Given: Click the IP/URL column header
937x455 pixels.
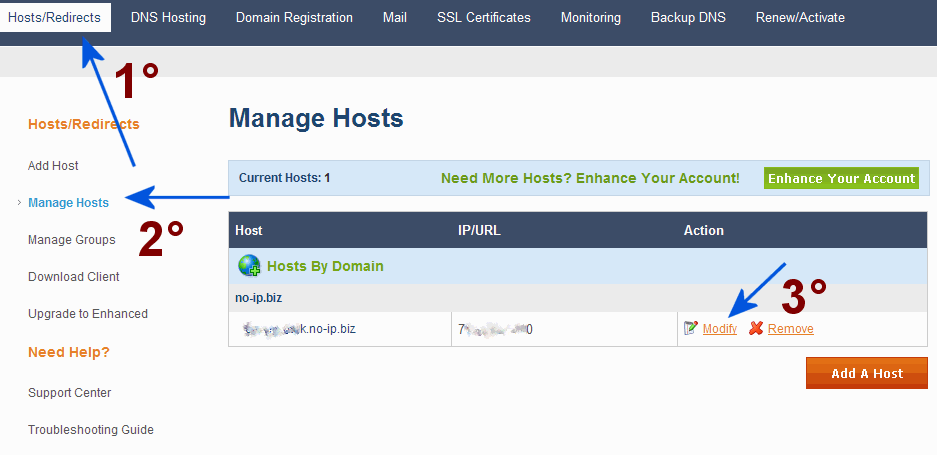Looking at the screenshot, I should point(479,230).
